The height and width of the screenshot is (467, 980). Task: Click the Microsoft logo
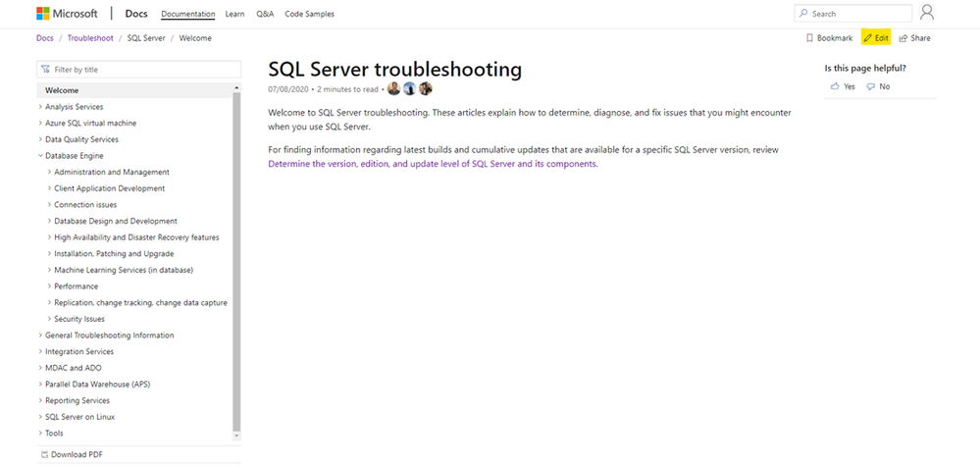[x=68, y=14]
